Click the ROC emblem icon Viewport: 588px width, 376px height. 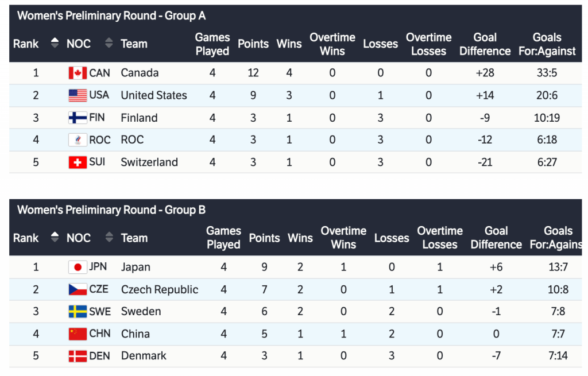tap(78, 140)
